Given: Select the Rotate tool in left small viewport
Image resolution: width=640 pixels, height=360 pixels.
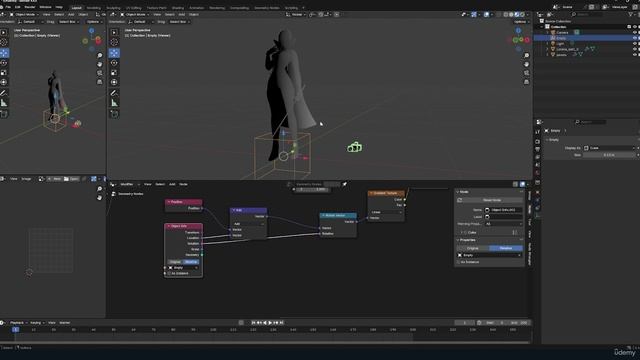Looking at the screenshot, I should tap(4, 63).
